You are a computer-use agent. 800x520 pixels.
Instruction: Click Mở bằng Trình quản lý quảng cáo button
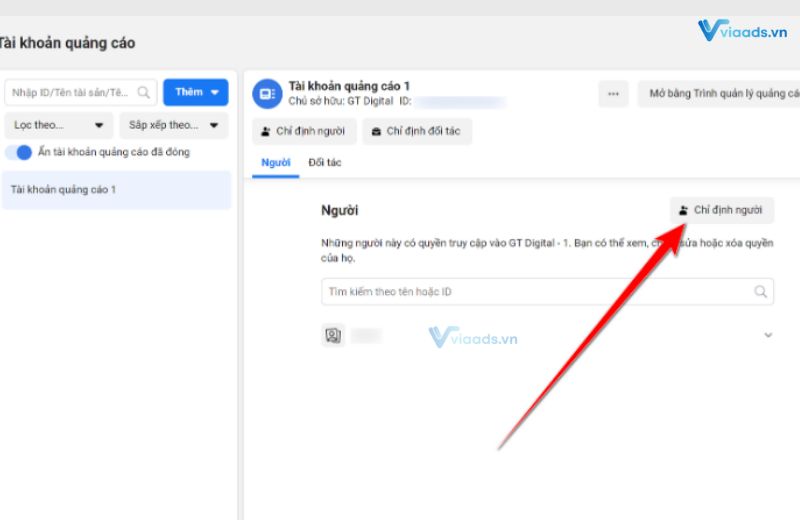722,94
